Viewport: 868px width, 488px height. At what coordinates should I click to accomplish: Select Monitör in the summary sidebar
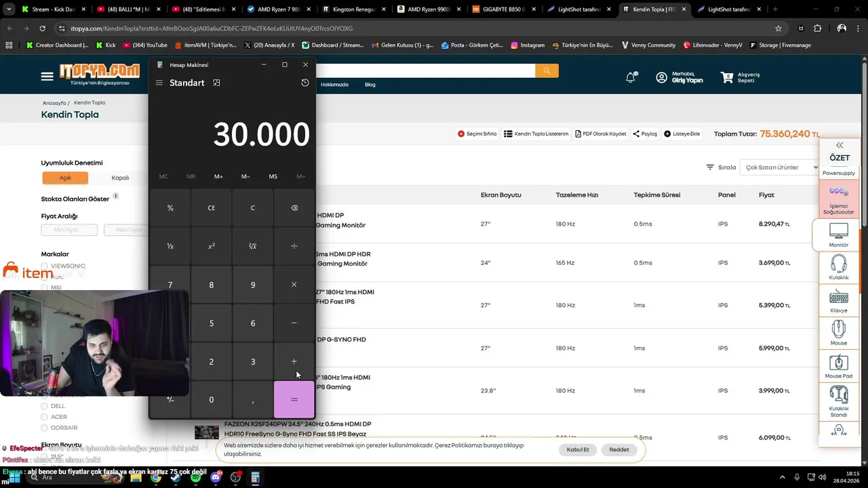(839, 235)
